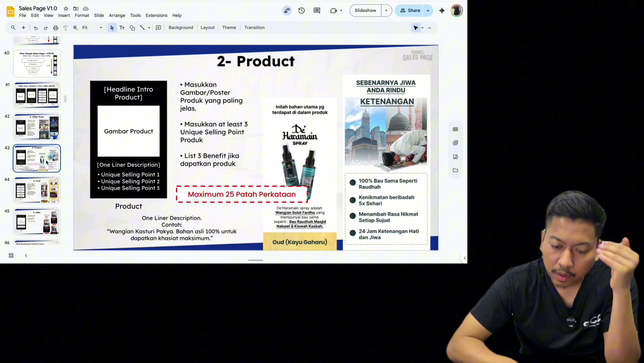The image size is (644, 363).
Task: Open the comments thread panel
Action: coord(317,10)
